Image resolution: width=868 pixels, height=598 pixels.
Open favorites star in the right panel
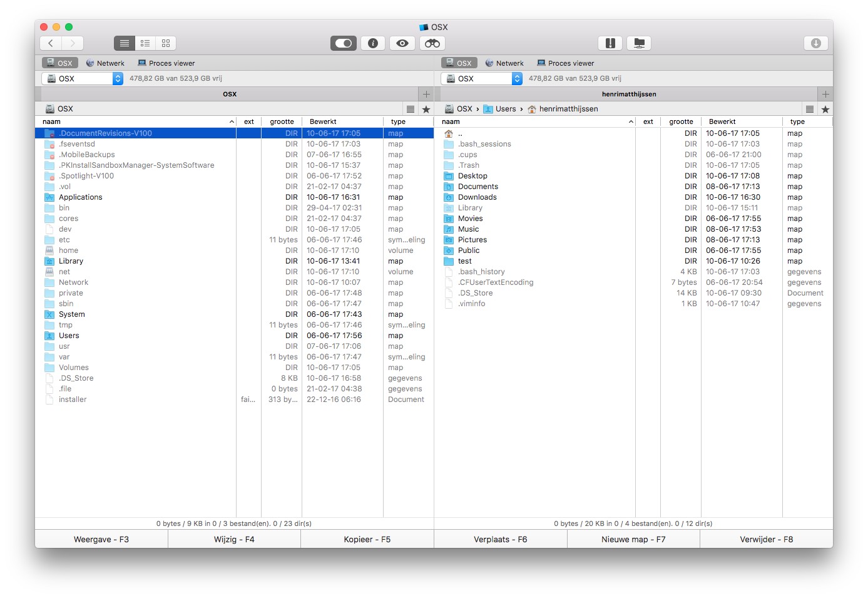point(825,109)
